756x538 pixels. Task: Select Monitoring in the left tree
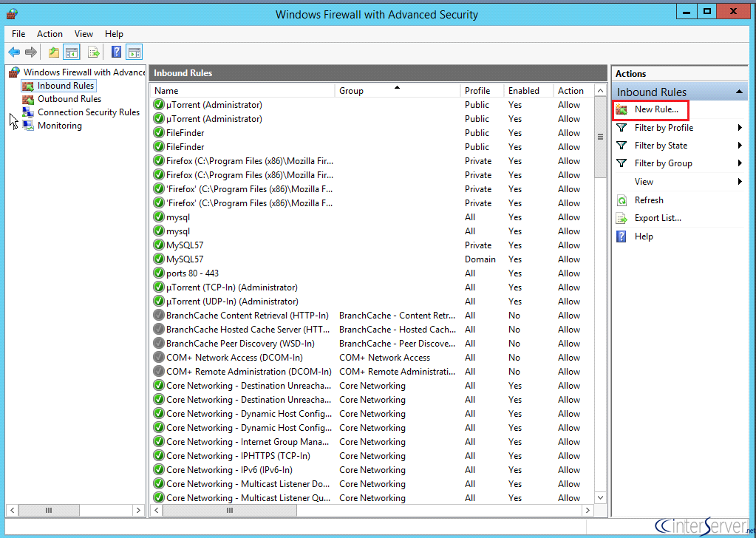59,126
